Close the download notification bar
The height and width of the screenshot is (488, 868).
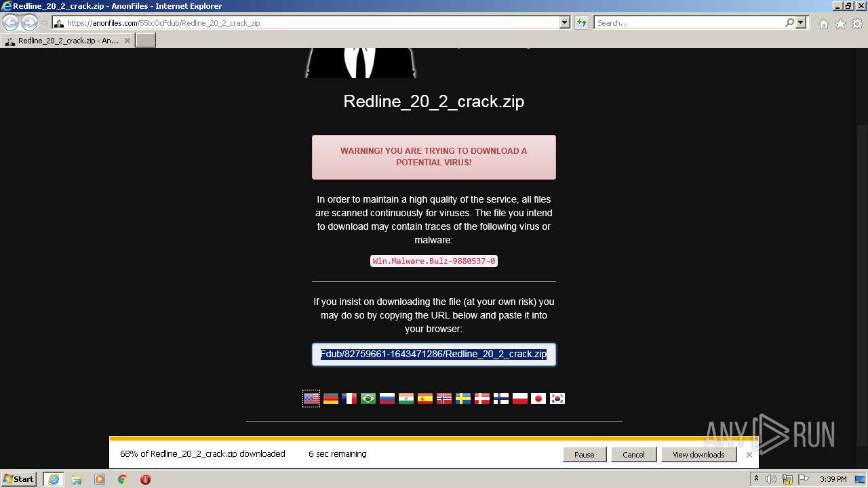749,455
